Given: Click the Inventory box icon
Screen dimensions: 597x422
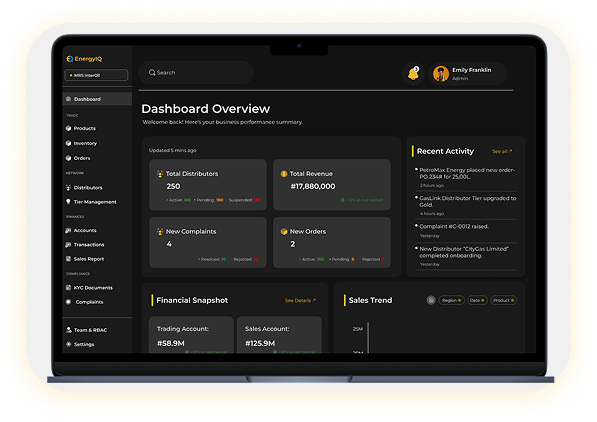Looking at the screenshot, I should coord(69,143).
